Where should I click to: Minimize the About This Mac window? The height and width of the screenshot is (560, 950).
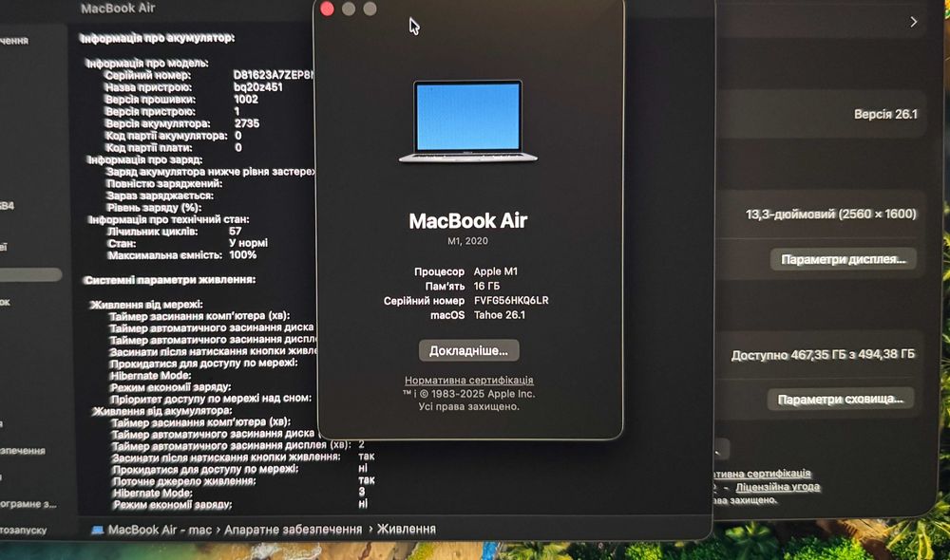[x=349, y=9]
